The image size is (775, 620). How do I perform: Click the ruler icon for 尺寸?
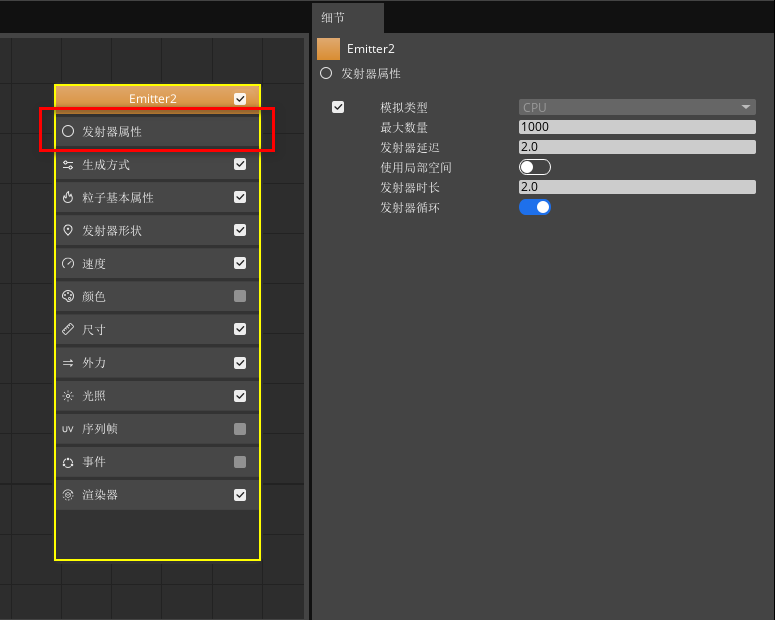point(68,329)
